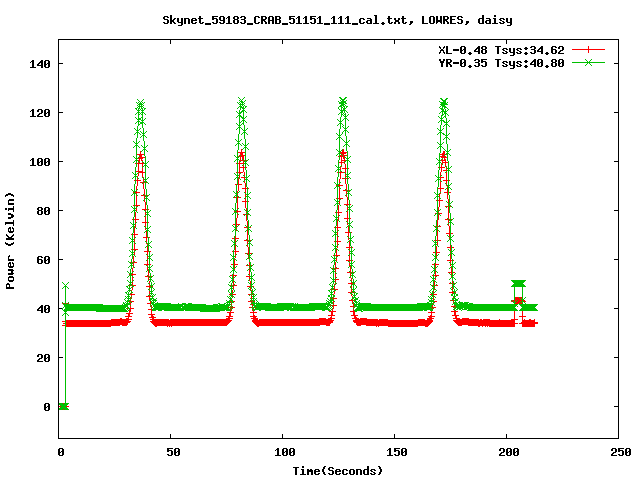Select the YR-0.35 Tsys:40.80 legend entry
Image resolution: width=640 pixels, height=480 pixels.
pos(501,63)
